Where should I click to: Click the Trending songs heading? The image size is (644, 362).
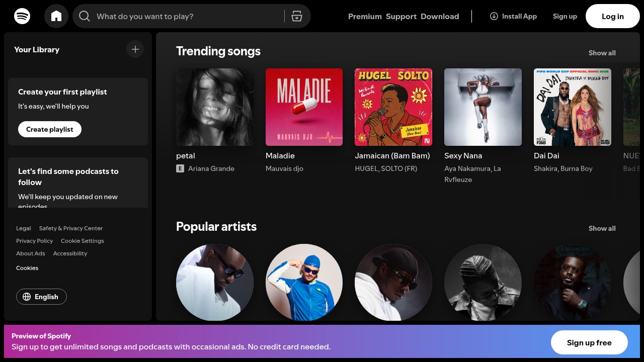[218, 51]
